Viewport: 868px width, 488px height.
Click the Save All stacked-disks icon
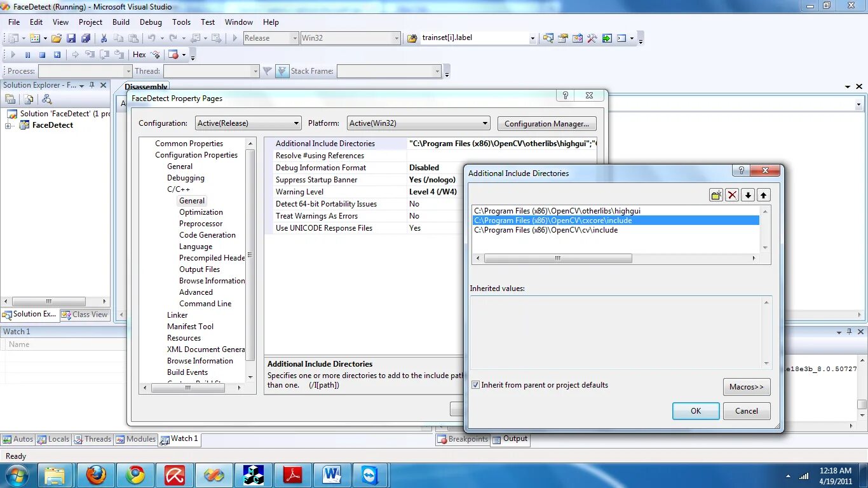pyautogui.click(x=85, y=38)
